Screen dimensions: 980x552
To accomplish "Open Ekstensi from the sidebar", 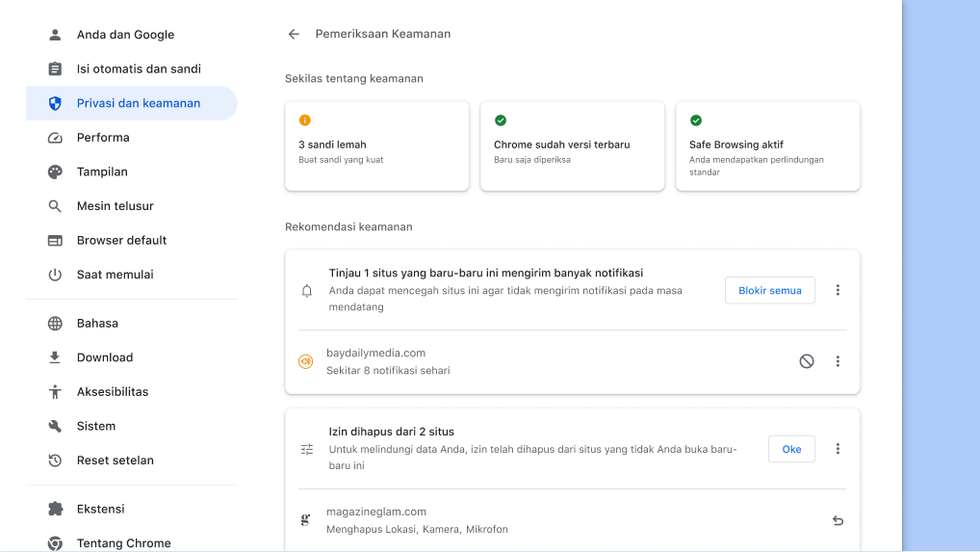I will click(132, 509).
